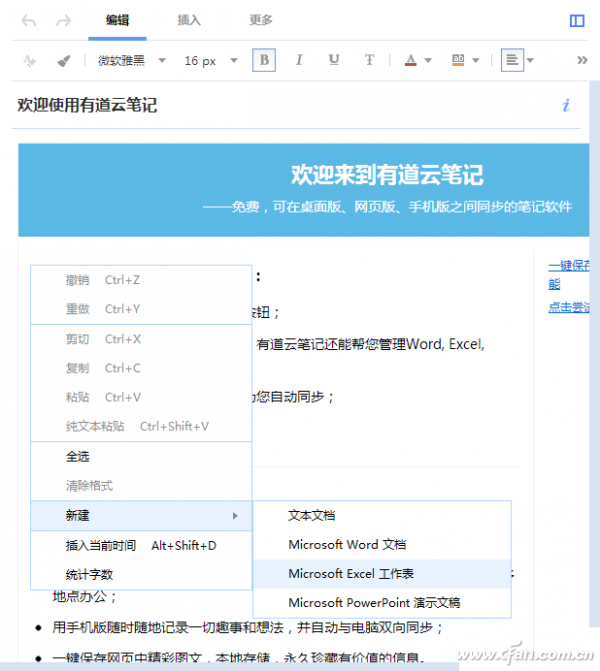This screenshot has width=600, height=671.
Task: Switch to the 插入 tab
Action: [x=189, y=20]
